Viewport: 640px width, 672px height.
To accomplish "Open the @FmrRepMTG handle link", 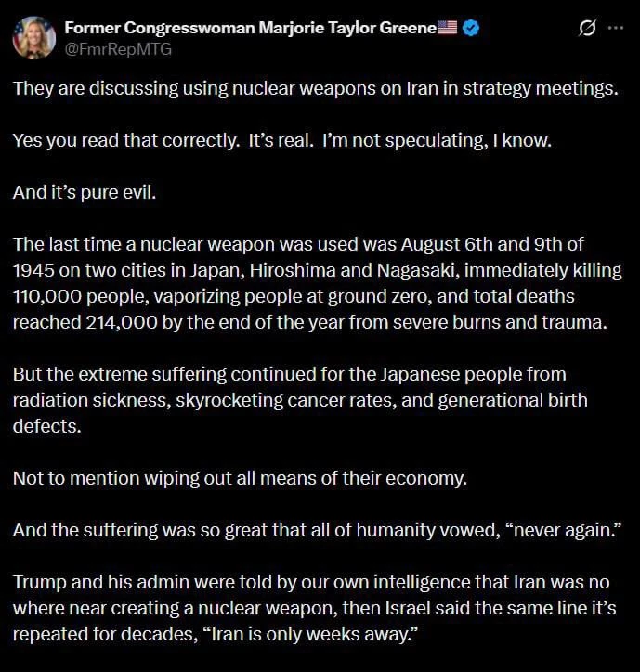I will click(118, 49).
